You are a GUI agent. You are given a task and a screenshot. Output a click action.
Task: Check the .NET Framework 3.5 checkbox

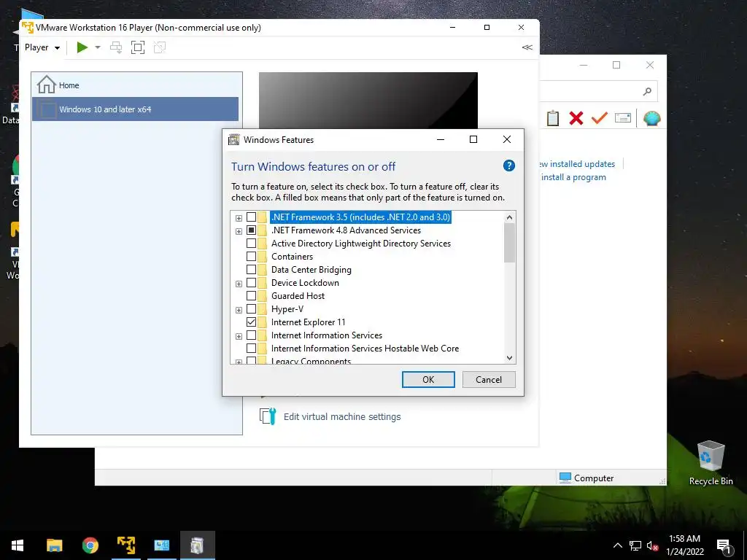(x=251, y=217)
